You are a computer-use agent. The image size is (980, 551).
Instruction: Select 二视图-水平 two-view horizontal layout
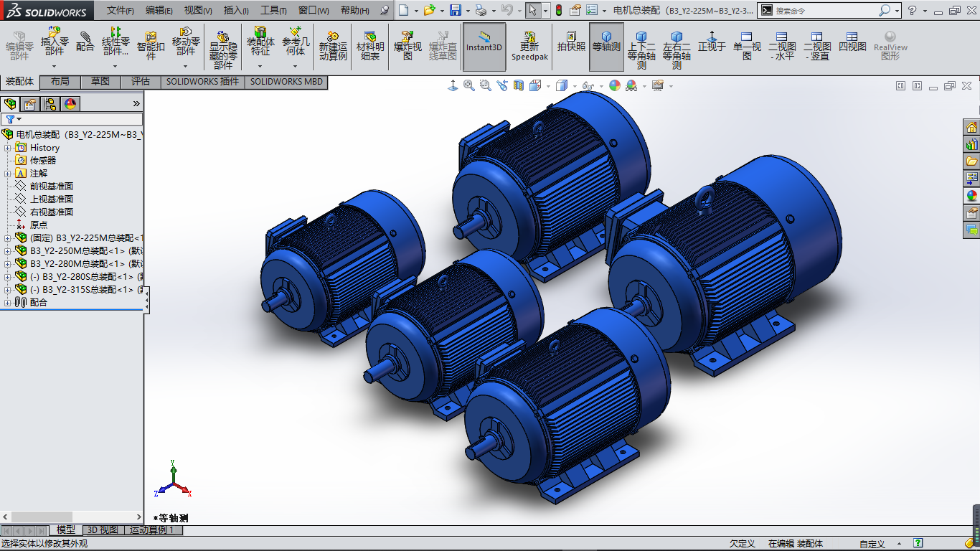click(x=782, y=45)
